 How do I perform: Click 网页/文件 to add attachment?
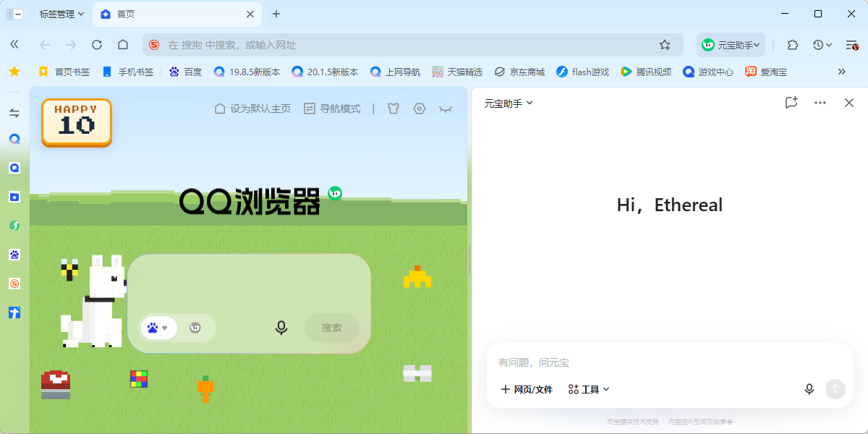pyautogui.click(x=527, y=389)
